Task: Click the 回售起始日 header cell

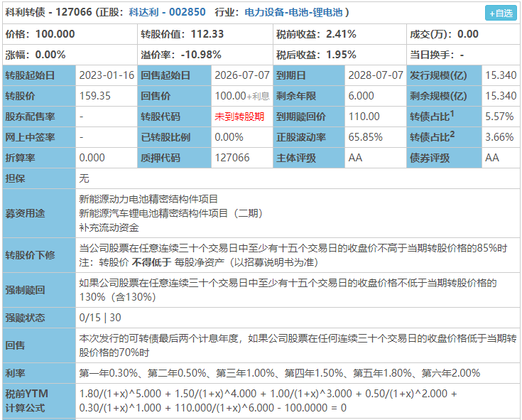Action: tap(174, 75)
